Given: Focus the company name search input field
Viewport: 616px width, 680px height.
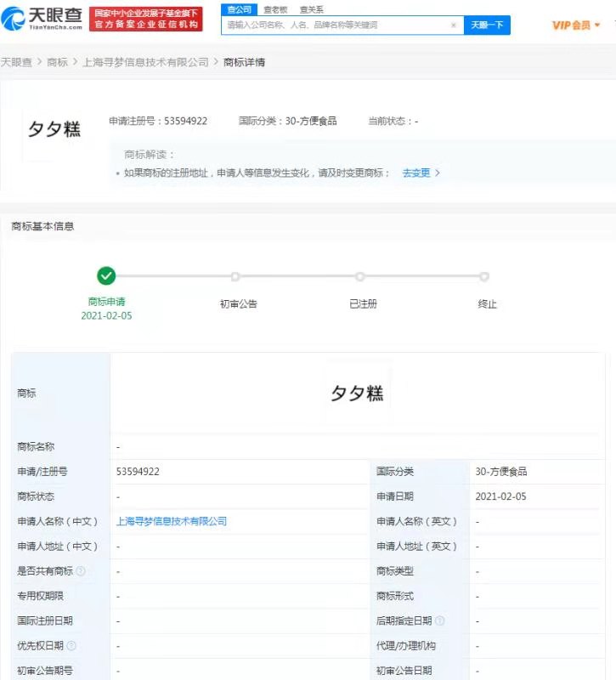Looking at the screenshot, I should coord(336,25).
